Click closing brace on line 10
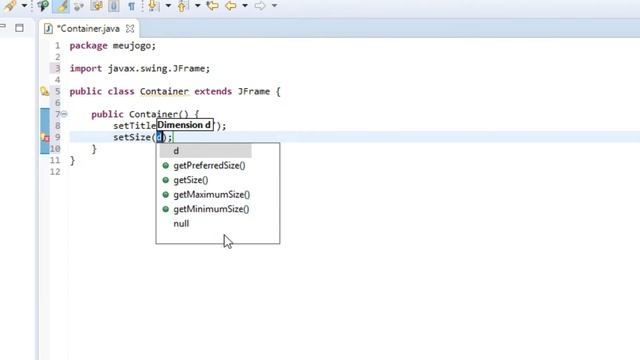Image resolution: width=640 pixels, height=360 pixels. pyautogui.click(x=94, y=149)
